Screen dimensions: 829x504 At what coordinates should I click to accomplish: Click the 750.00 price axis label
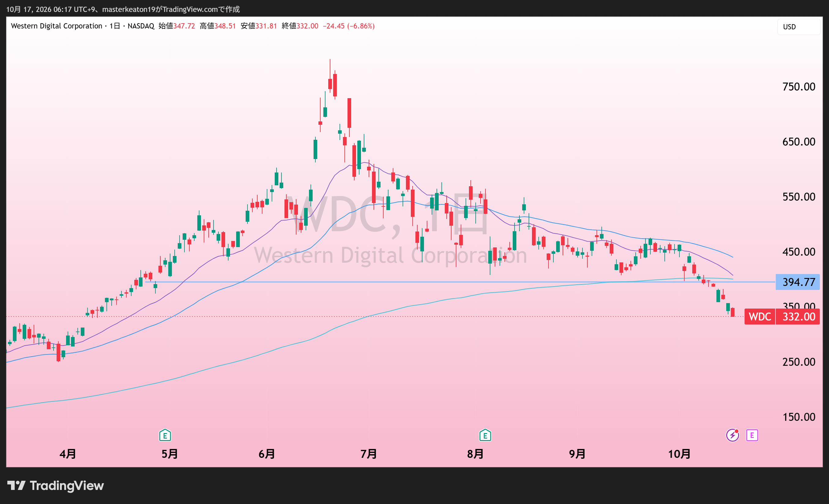tap(799, 87)
